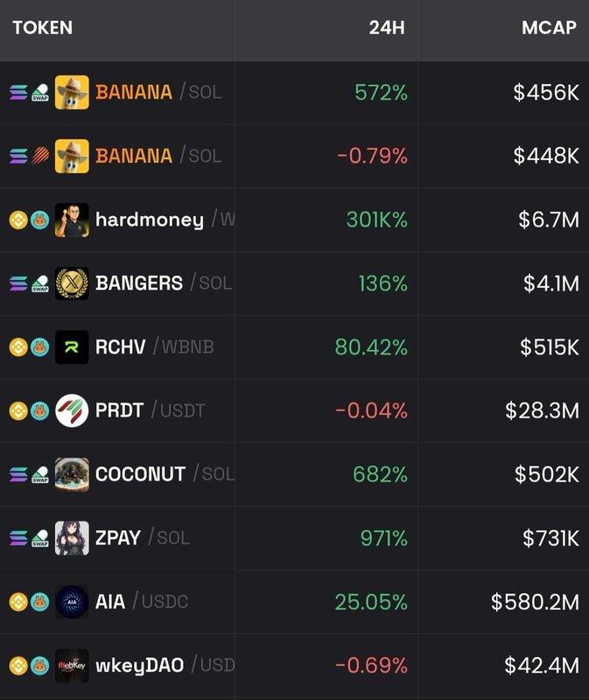Open the COCONUT /SOL token name
The height and width of the screenshot is (700, 589).
140,474
